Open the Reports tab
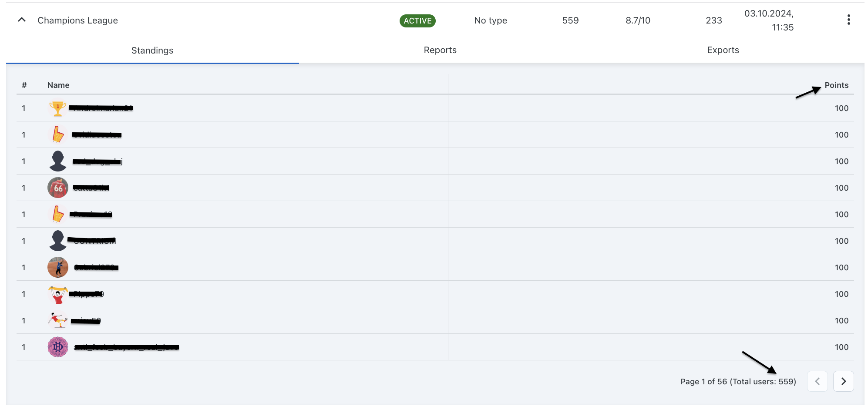868x410 pixels. coord(440,50)
